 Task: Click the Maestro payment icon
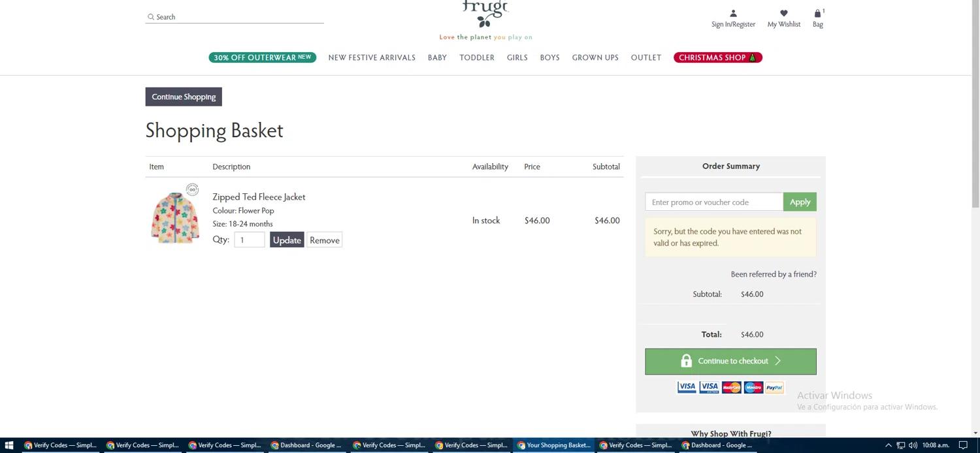tap(753, 387)
